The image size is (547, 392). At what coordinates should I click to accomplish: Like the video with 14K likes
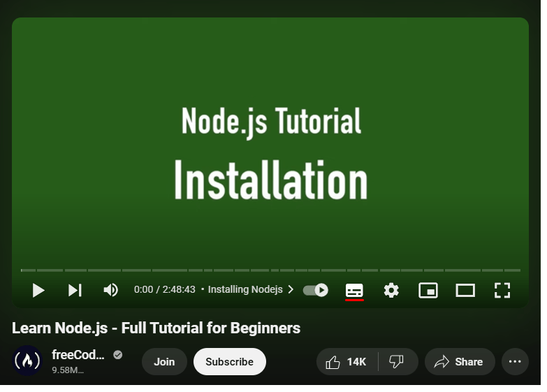[347, 362]
